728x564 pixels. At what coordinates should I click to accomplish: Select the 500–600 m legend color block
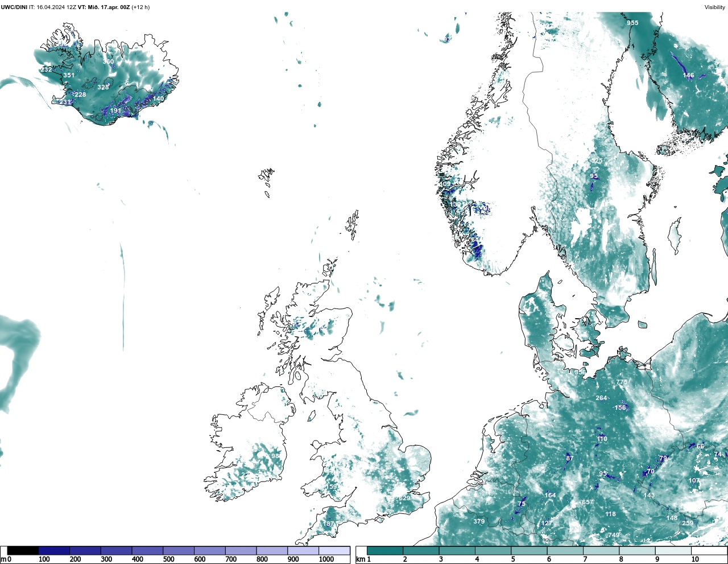click(x=179, y=550)
